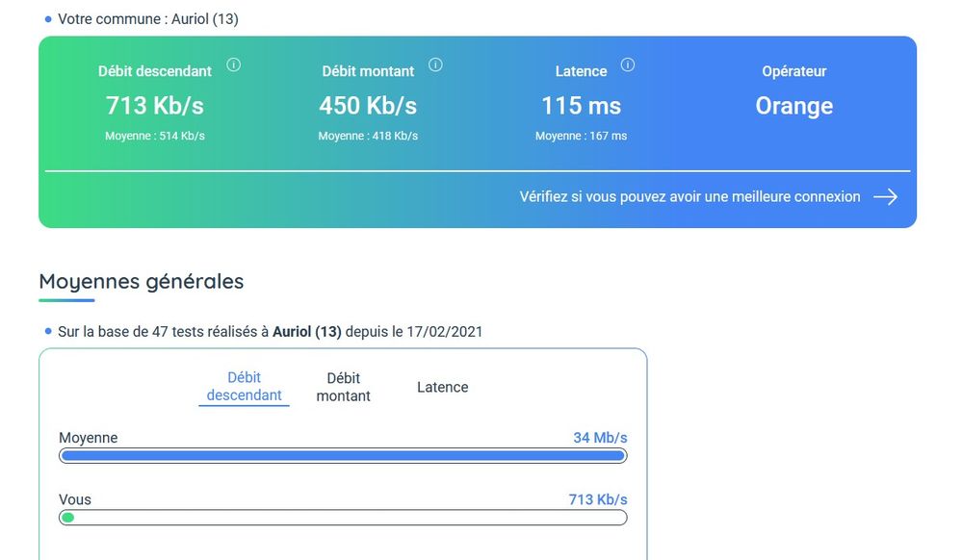Click 'Moyenne : 167 ms' under latency
Viewport: 962px width, 560px height.
581,137
